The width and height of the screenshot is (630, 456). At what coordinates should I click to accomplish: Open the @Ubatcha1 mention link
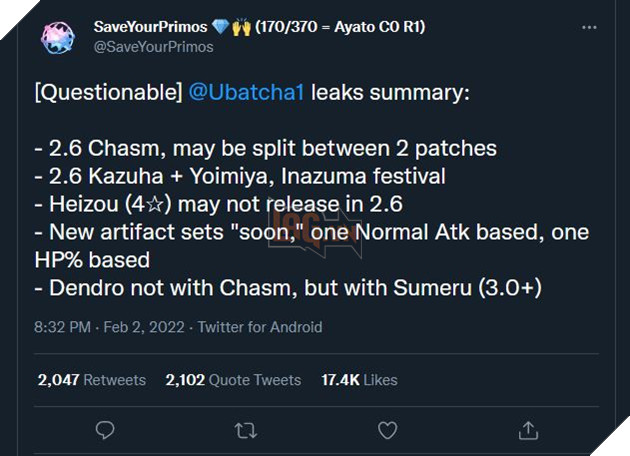246,92
